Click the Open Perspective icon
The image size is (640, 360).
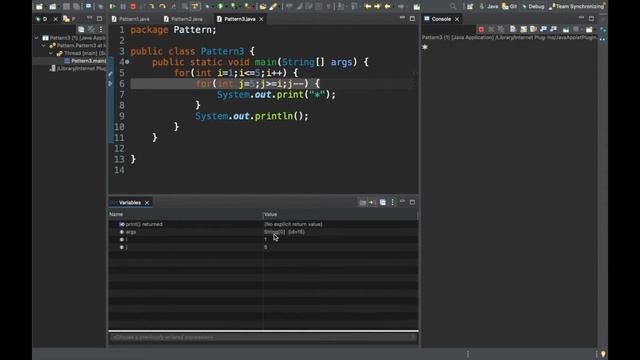470,7
